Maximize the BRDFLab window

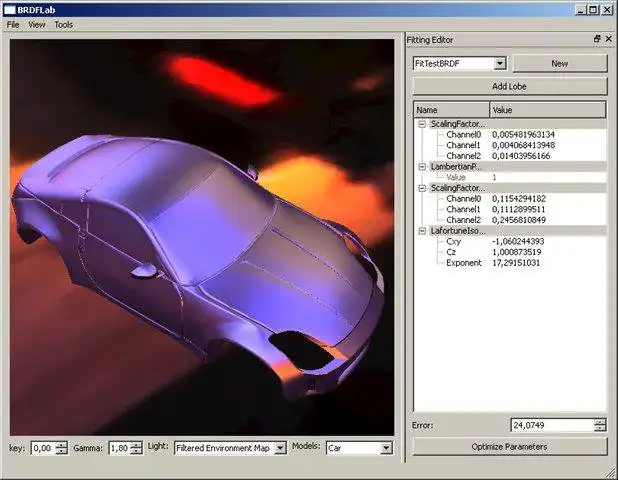click(x=593, y=10)
